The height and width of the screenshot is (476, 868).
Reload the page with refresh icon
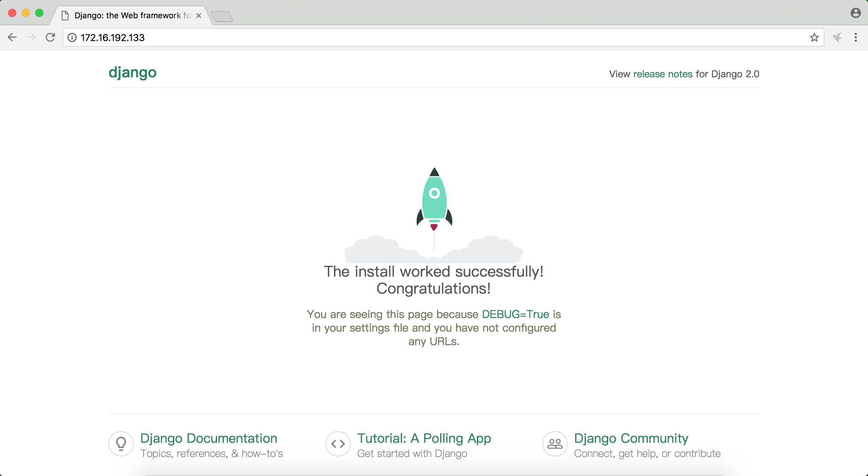coord(50,37)
